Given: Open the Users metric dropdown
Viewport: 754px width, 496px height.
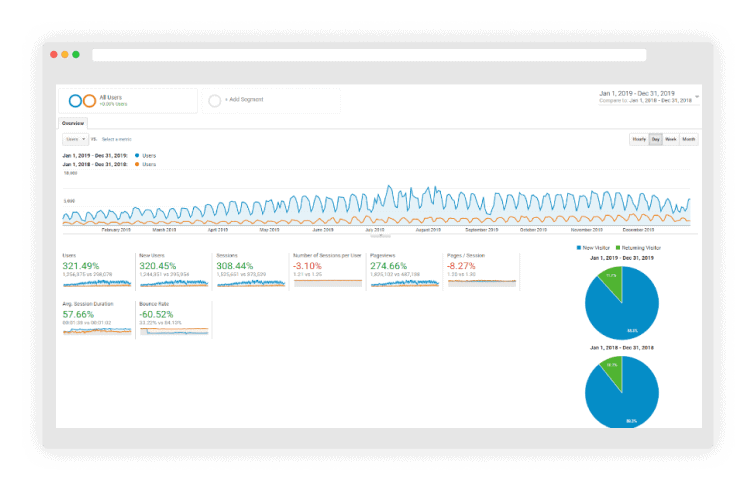Looking at the screenshot, I should point(75,139).
